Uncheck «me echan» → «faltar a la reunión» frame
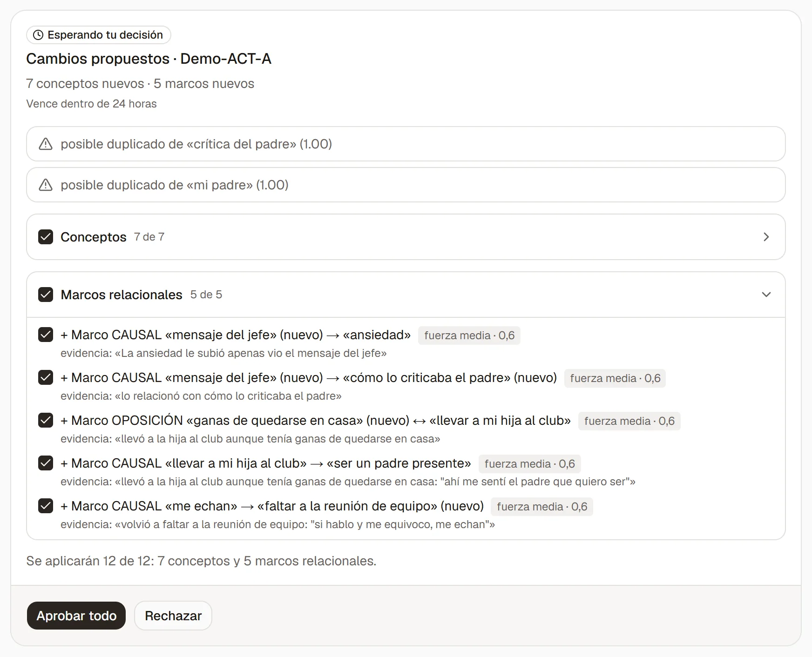 coord(46,506)
